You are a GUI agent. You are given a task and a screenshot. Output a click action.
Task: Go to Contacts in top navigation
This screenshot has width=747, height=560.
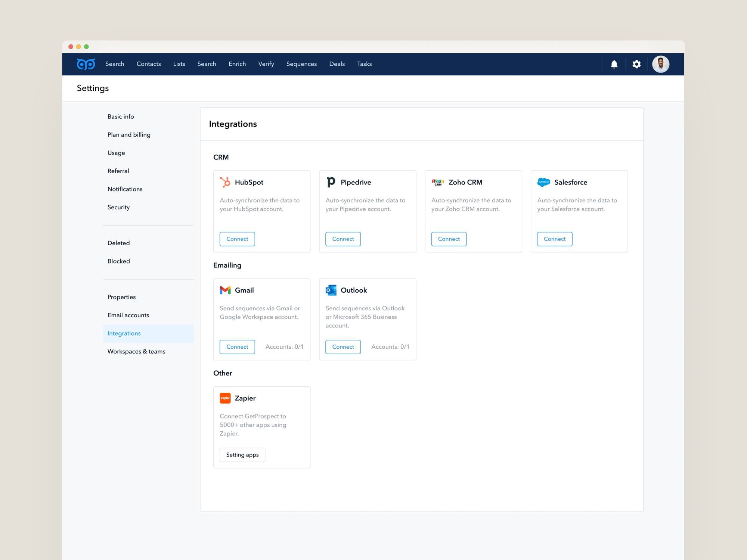149,64
